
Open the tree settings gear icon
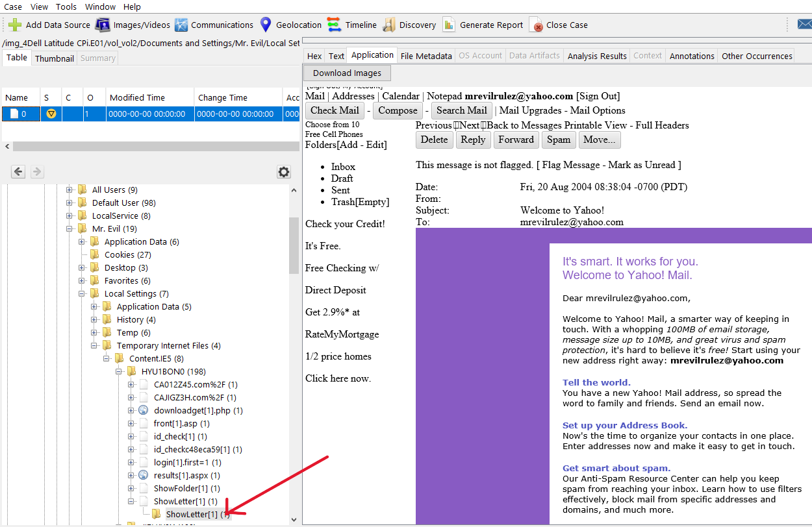pyautogui.click(x=283, y=172)
